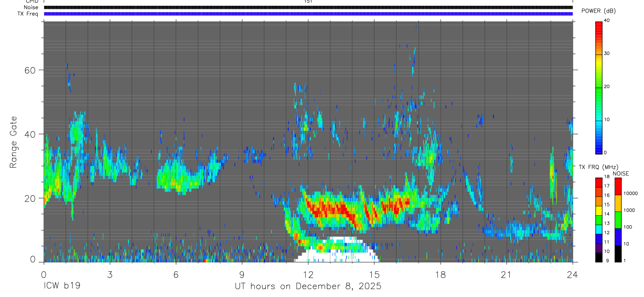Click the 20 tick on POWER colorbar

click(607, 86)
